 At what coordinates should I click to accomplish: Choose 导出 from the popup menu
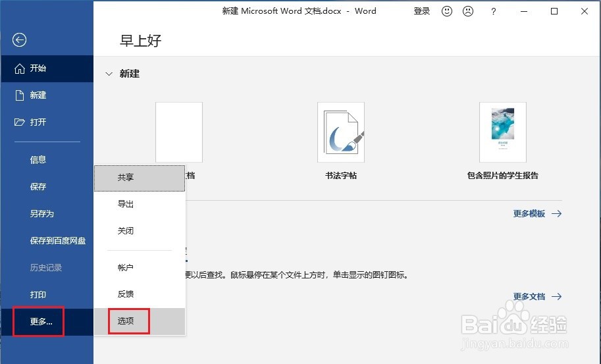[x=140, y=204]
